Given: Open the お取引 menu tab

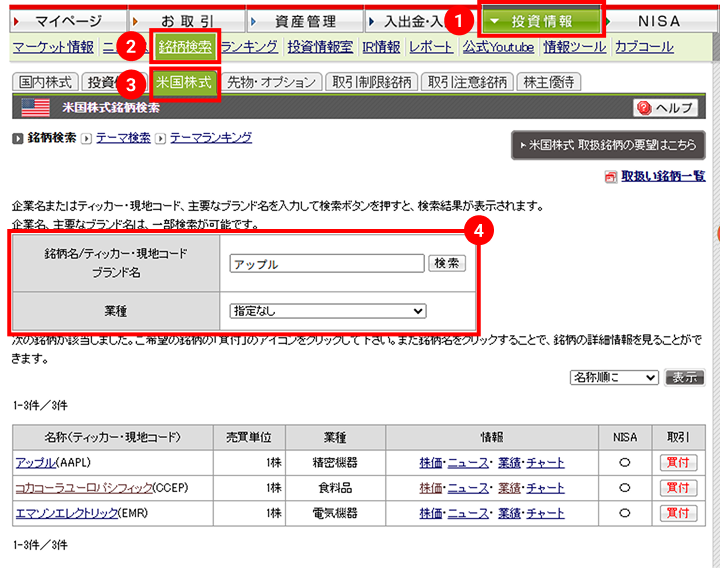Looking at the screenshot, I should (x=187, y=21).
